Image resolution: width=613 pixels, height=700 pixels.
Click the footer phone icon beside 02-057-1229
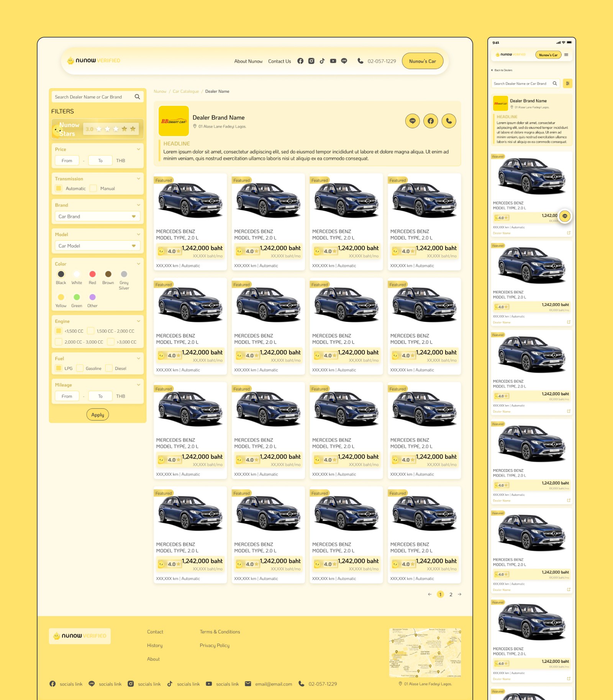tap(302, 684)
